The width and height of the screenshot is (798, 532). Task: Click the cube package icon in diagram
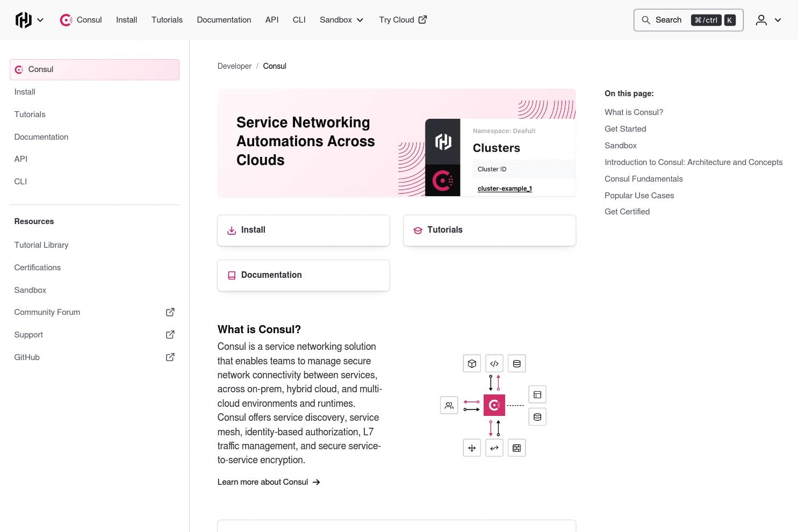pyautogui.click(x=472, y=364)
